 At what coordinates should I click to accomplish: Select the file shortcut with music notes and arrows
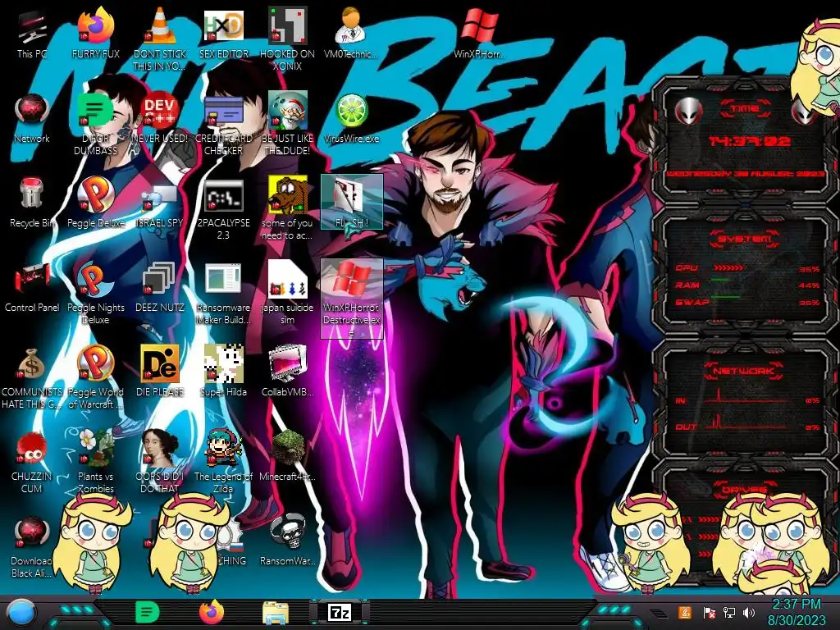(287, 293)
